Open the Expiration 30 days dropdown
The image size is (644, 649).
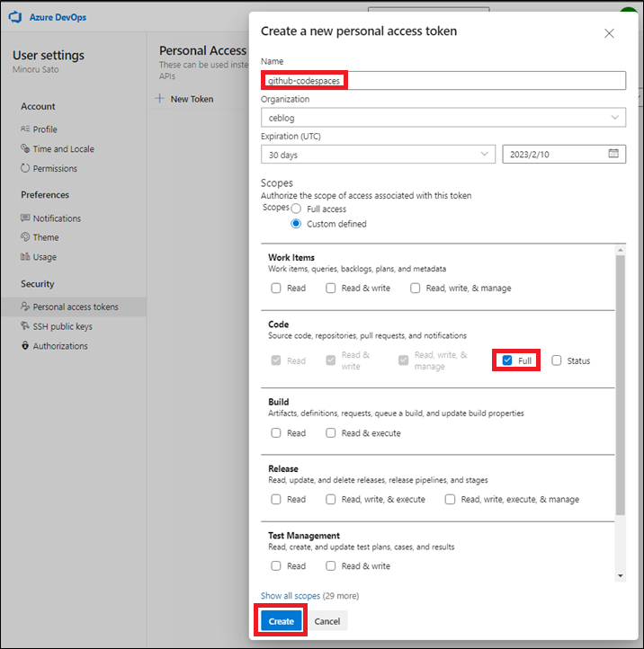pyautogui.click(x=378, y=155)
